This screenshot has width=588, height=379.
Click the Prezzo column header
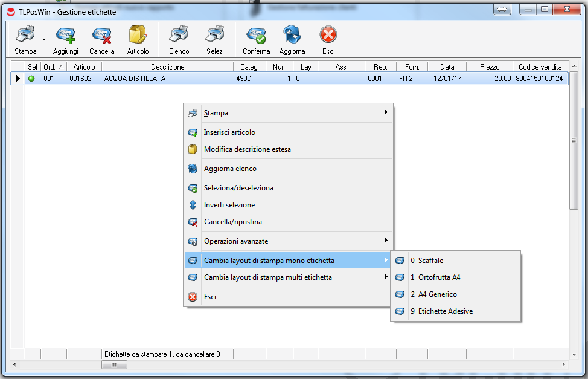[490, 67]
